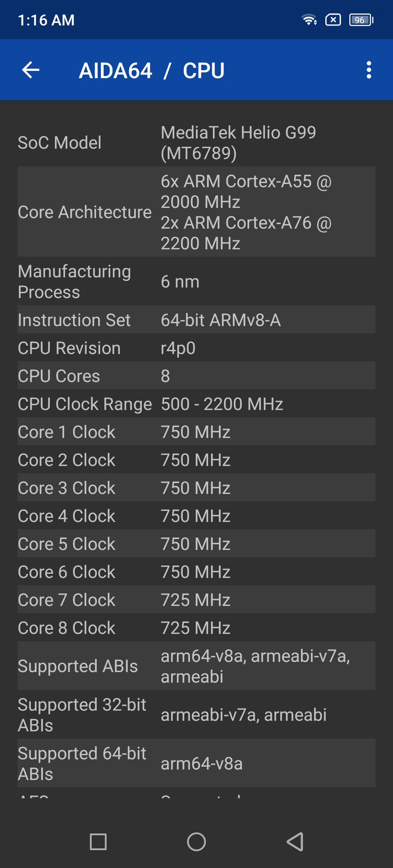Tap the Supported 64-bit ABIs row
This screenshot has height=868, width=393.
pyautogui.click(x=196, y=763)
